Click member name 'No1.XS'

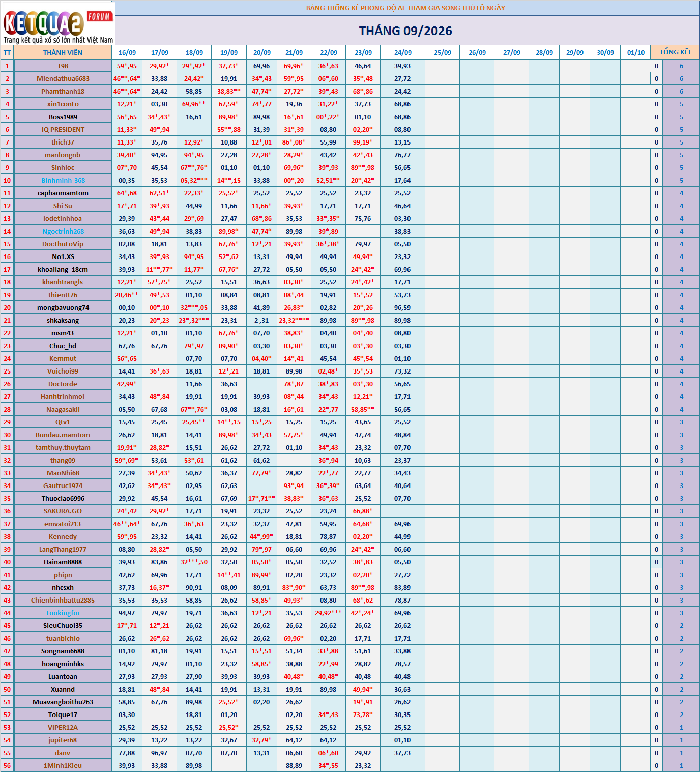point(63,256)
